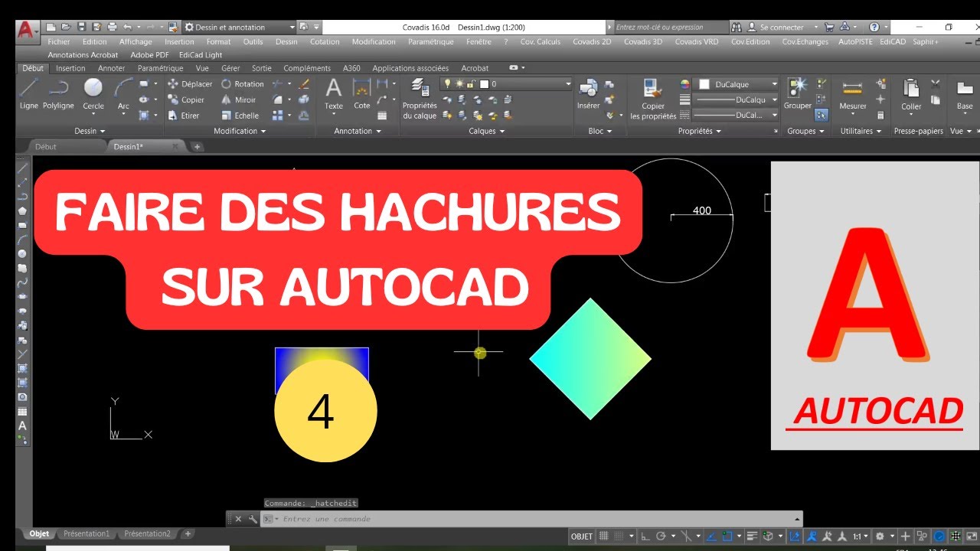980x551 pixels.
Task: Switch to the Présentation1 layout tab
Action: tap(87, 533)
